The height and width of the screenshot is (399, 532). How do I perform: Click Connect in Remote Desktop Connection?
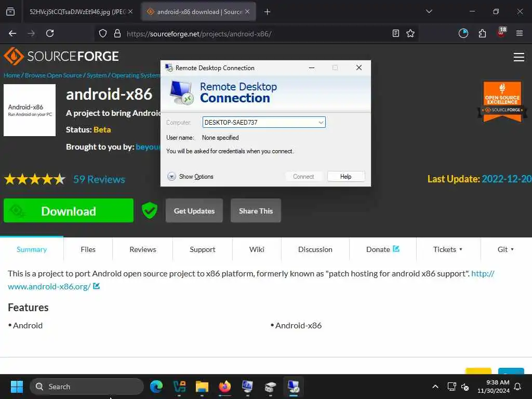pyautogui.click(x=303, y=177)
